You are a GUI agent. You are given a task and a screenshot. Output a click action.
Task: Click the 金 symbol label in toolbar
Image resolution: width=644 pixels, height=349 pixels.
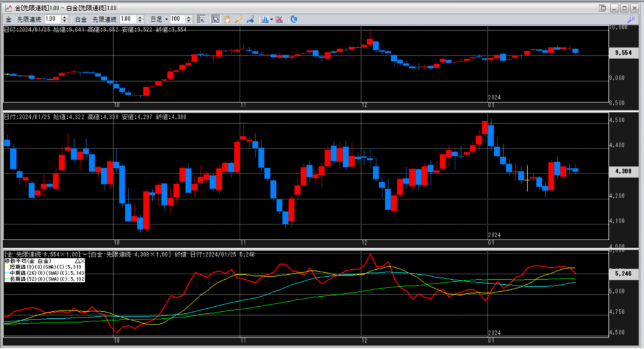pos(8,19)
